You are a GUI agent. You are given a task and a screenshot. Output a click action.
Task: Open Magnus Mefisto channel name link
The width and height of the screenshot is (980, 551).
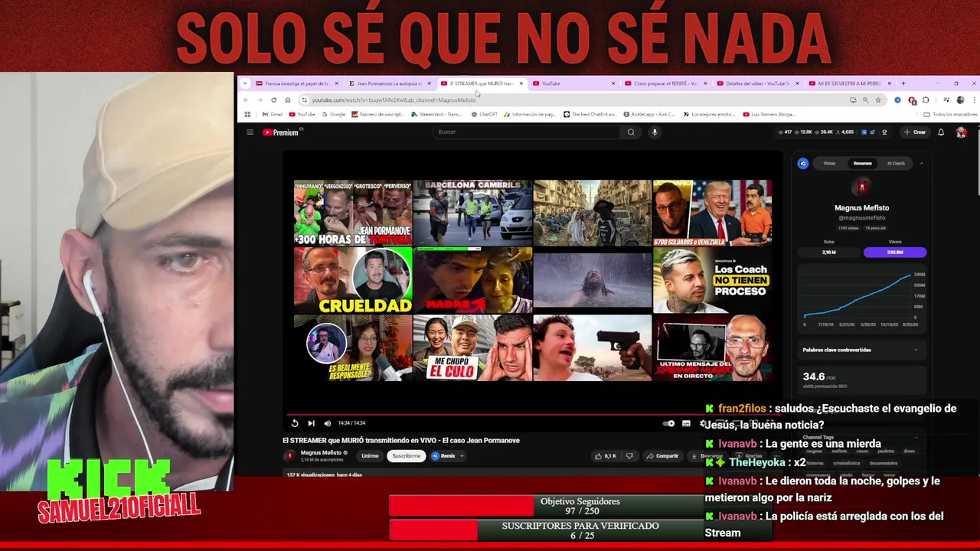pos(322,452)
